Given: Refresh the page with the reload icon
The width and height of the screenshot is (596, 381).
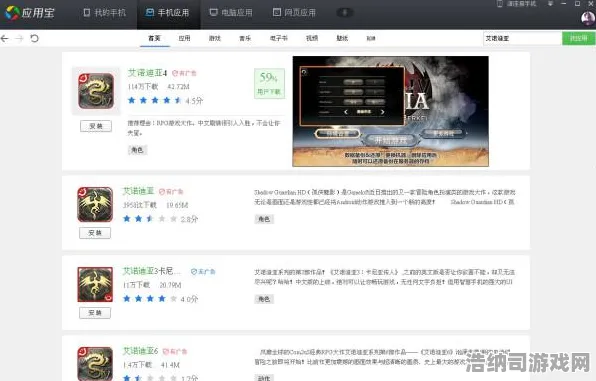Looking at the screenshot, I should click(34, 38).
